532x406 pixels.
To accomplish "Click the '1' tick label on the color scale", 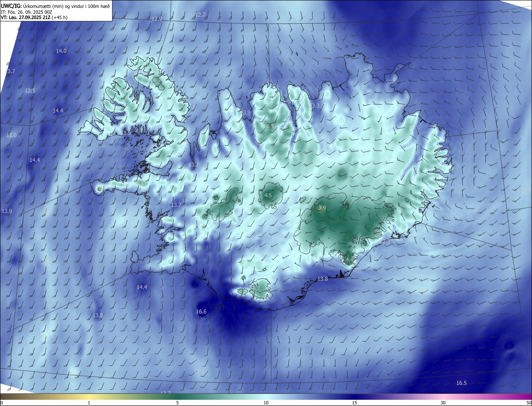I will (x=89, y=403).
